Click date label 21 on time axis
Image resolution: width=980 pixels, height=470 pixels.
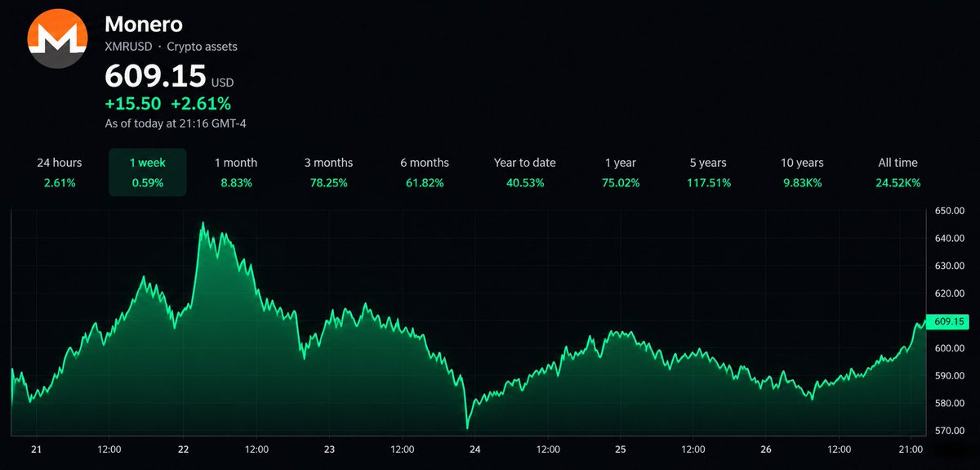tap(36, 450)
